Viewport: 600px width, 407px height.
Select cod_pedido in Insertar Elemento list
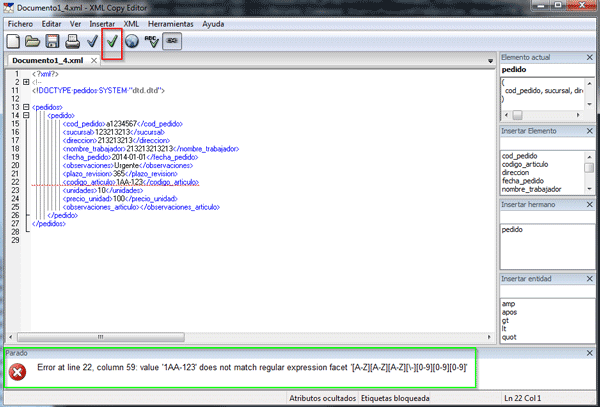pos(521,157)
